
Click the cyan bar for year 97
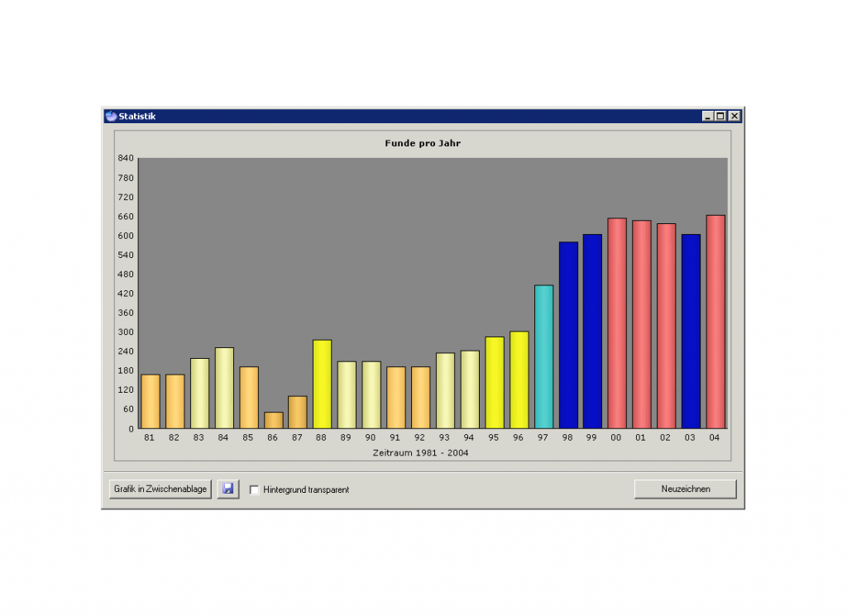pyautogui.click(x=543, y=357)
